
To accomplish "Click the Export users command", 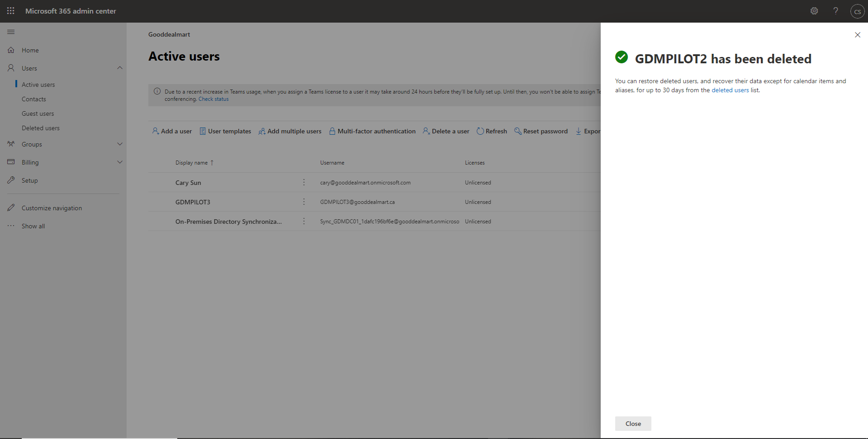I will pos(588,131).
